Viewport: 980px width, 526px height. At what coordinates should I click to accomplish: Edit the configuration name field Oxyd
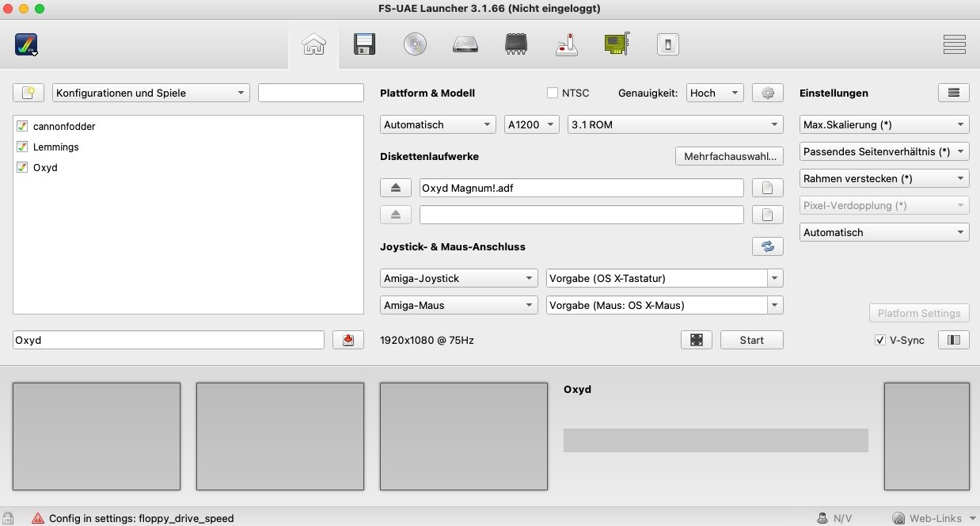(169, 340)
